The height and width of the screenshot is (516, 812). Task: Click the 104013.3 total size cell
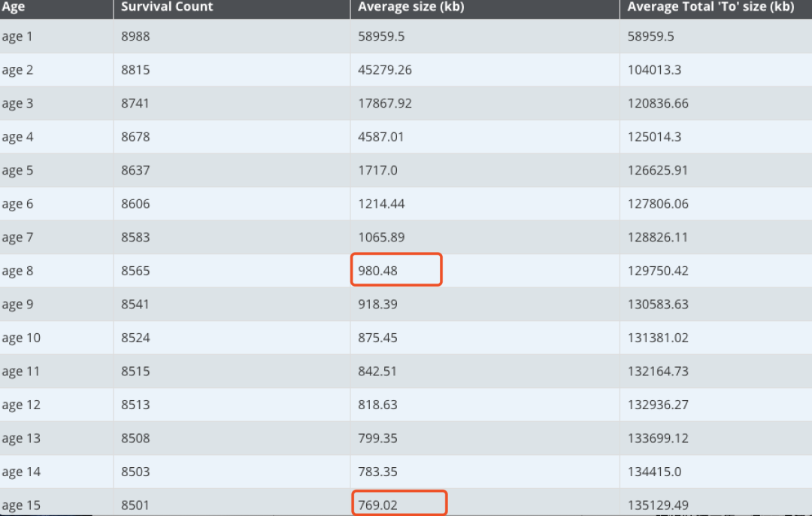(x=654, y=70)
